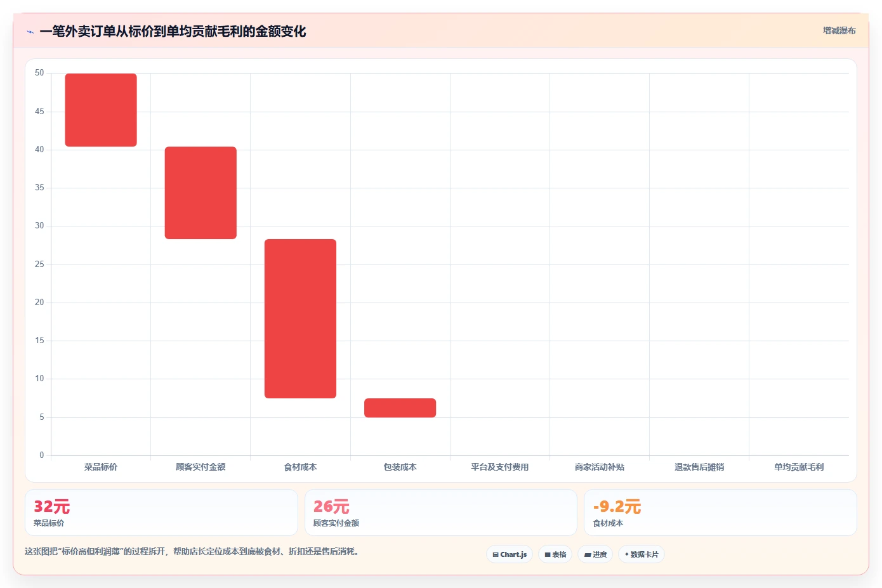
Task: Click the 包装成本 axis label
Action: (400, 467)
